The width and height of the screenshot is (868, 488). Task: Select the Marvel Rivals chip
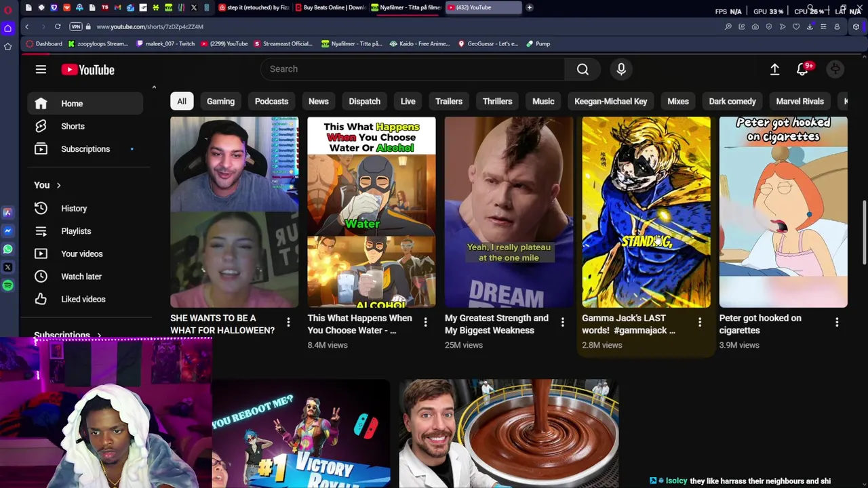pos(800,101)
